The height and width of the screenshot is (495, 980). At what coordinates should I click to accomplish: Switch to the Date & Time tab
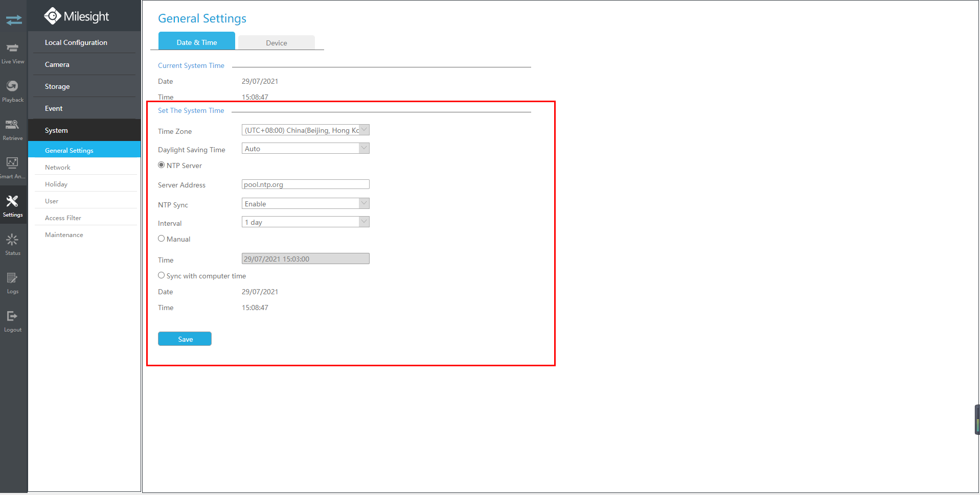pos(197,42)
